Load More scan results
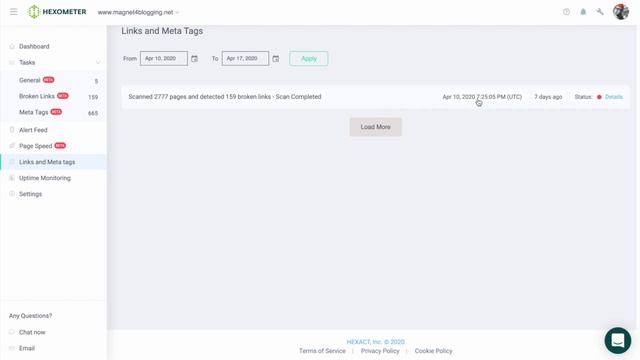The height and width of the screenshot is (360, 640). 376,127
